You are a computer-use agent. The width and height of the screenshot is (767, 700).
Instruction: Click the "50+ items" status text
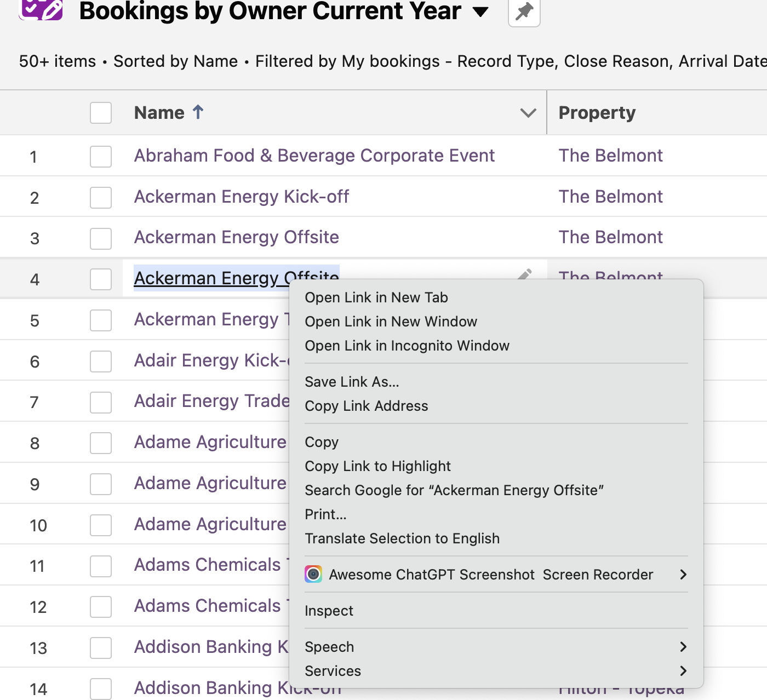58,61
